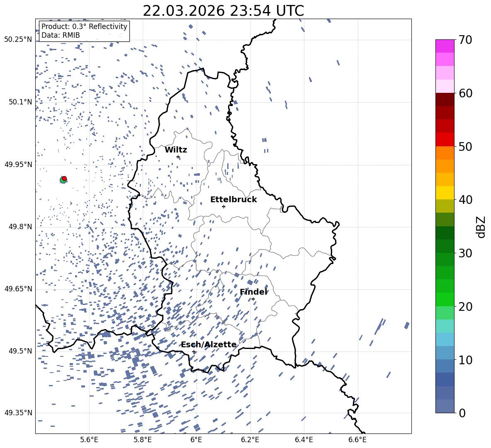491x448 pixels.
Task: Click the Findel station cross marker
Action: 253,299
